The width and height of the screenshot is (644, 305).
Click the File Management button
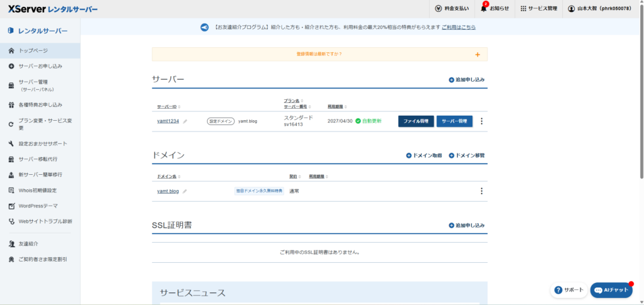416,121
